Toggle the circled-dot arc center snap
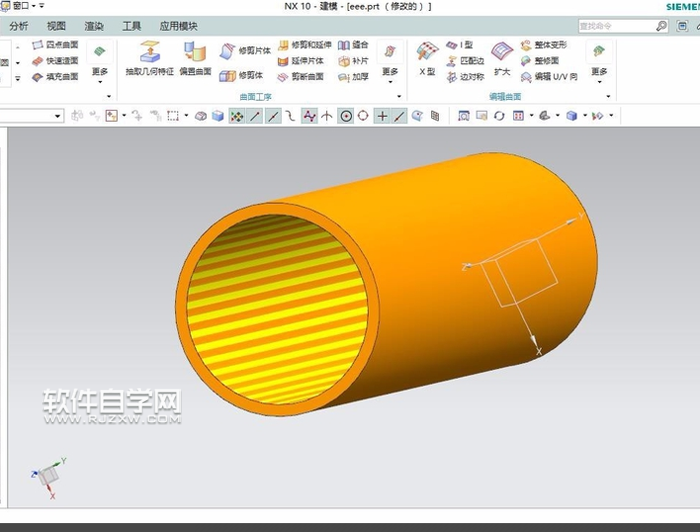This screenshot has width=700, height=532. (x=346, y=116)
